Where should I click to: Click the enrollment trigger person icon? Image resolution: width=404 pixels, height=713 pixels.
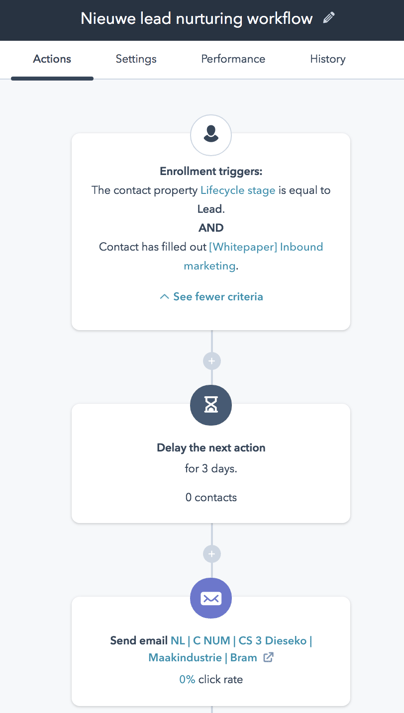[211, 135]
